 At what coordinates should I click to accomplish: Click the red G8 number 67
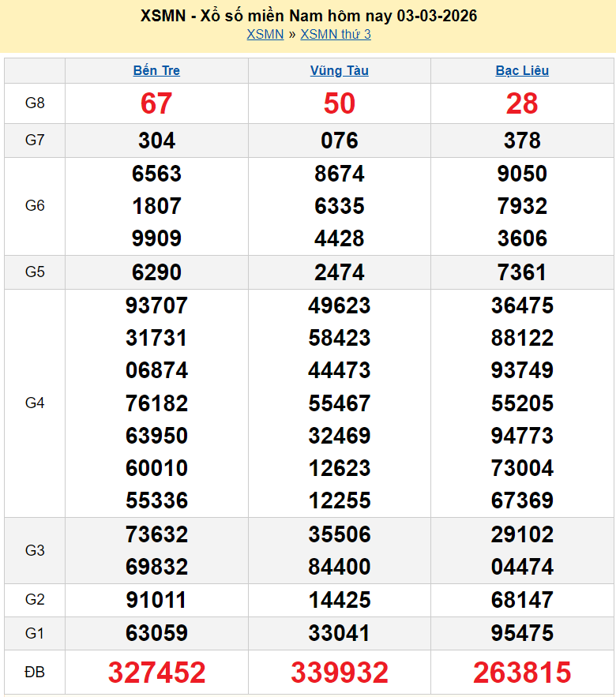coord(156,103)
